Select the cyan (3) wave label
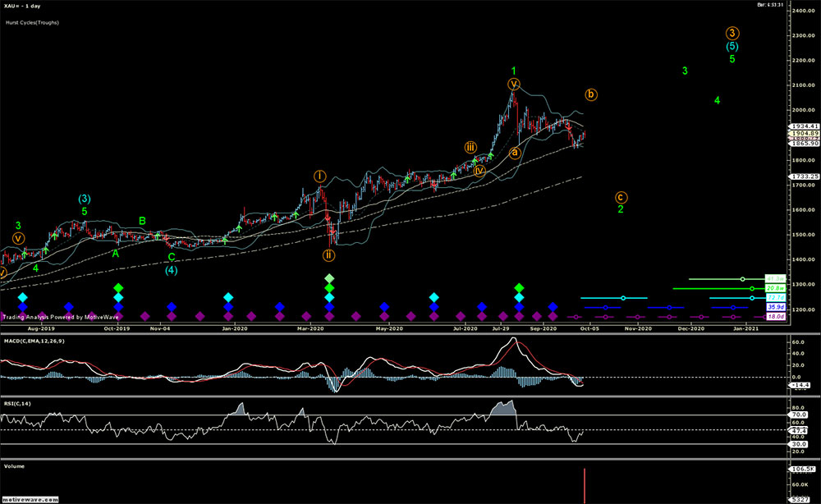This screenshot has height=504, width=821. pos(85,199)
